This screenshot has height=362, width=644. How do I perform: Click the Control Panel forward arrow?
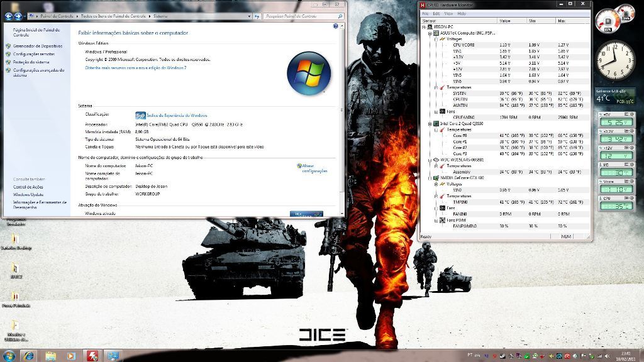tap(18, 16)
